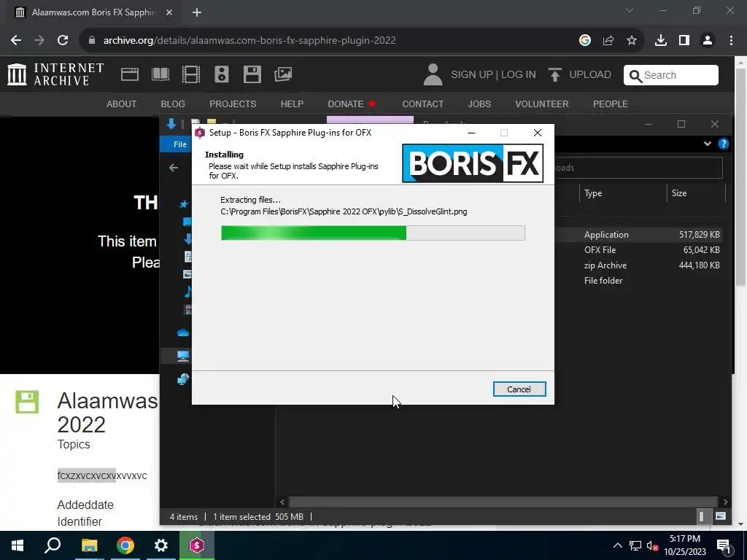The image size is (747, 560).
Task: Click the UPLOAD link
Action: (x=580, y=75)
